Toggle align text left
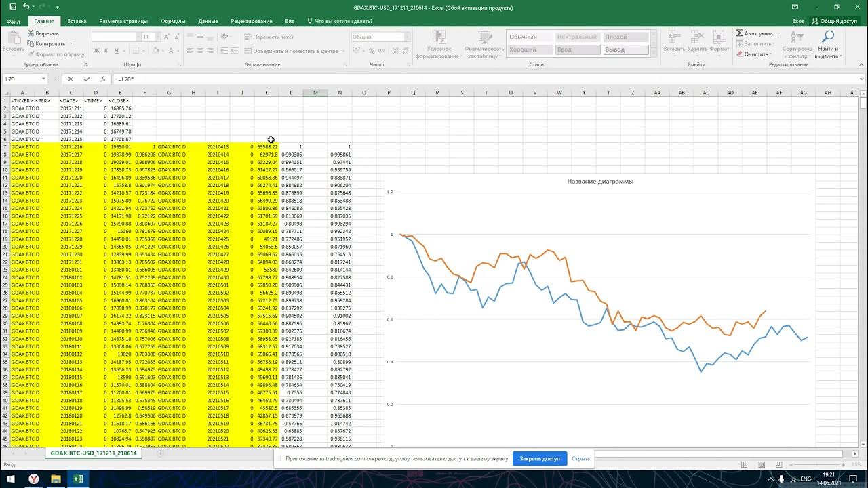This screenshot has height=488, width=868. click(191, 50)
